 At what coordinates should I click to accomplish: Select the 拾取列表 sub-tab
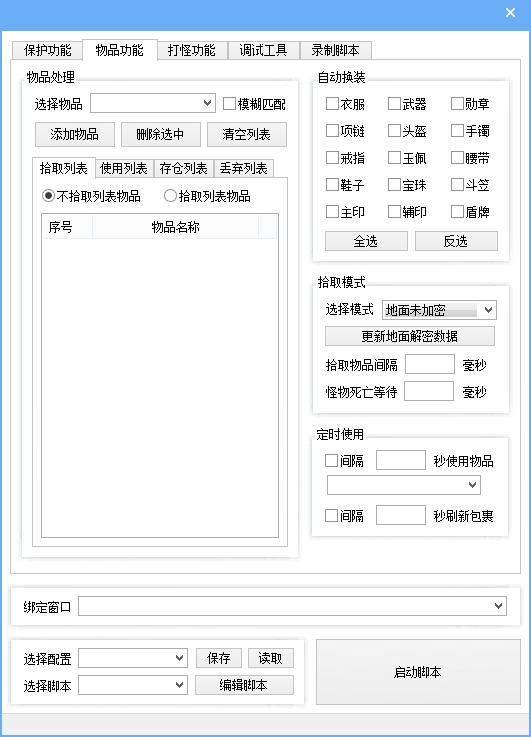pos(64,168)
